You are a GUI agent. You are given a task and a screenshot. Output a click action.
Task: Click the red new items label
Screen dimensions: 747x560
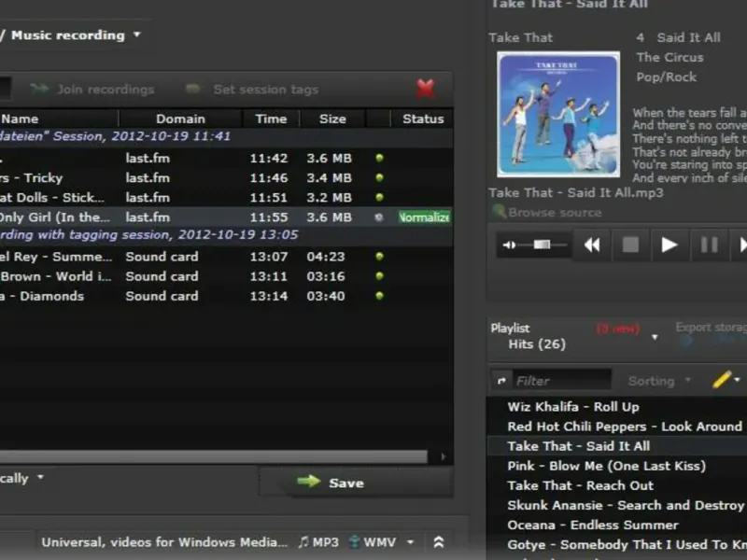(x=618, y=329)
